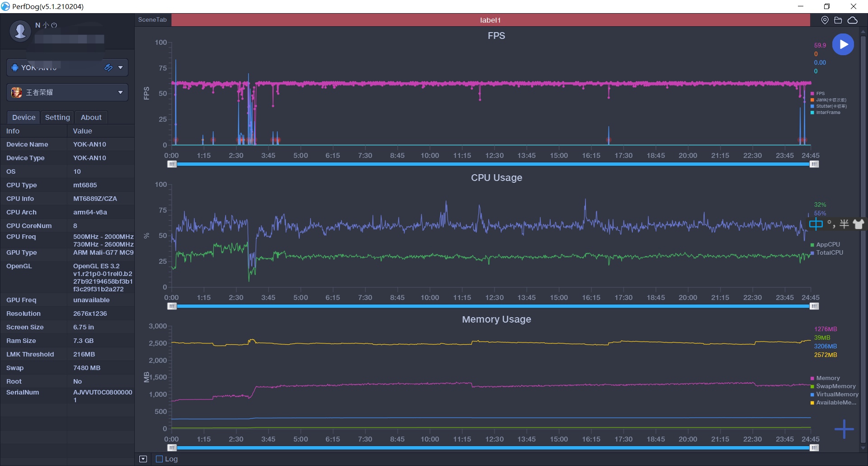
Task: Switch to the Setting tab
Action: click(x=57, y=117)
